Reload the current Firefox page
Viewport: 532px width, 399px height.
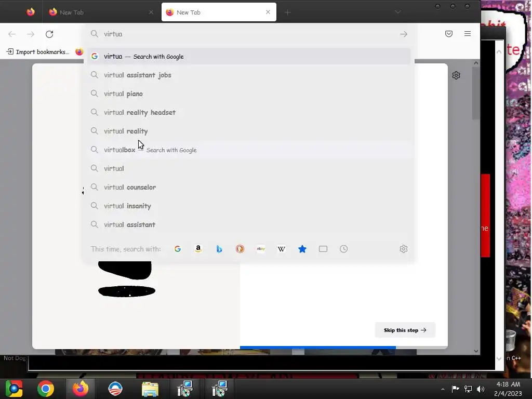tap(49, 34)
